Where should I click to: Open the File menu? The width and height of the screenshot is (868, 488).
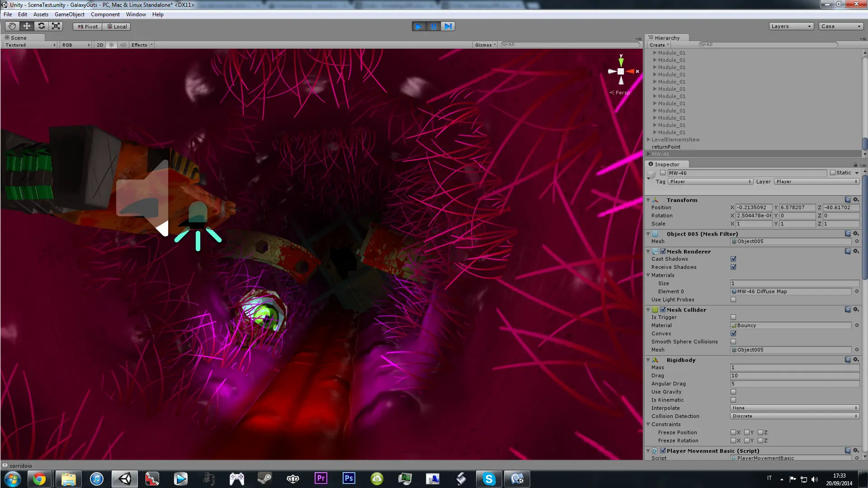click(8, 14)
